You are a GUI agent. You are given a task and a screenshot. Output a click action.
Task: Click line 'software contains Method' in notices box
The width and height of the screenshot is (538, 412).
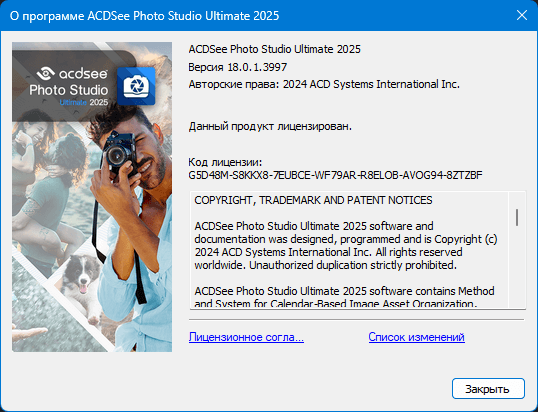344,291
